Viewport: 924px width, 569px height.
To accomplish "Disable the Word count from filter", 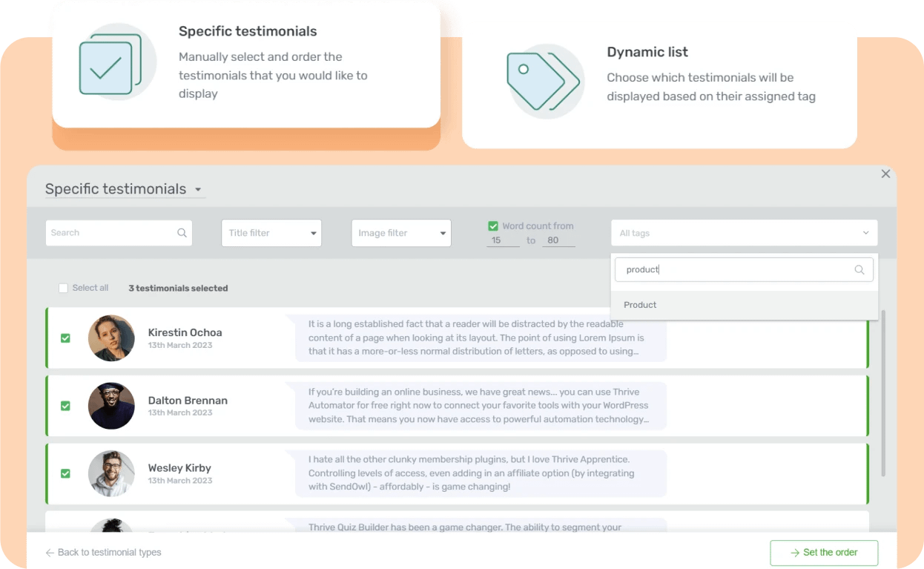I will point(493,225).
